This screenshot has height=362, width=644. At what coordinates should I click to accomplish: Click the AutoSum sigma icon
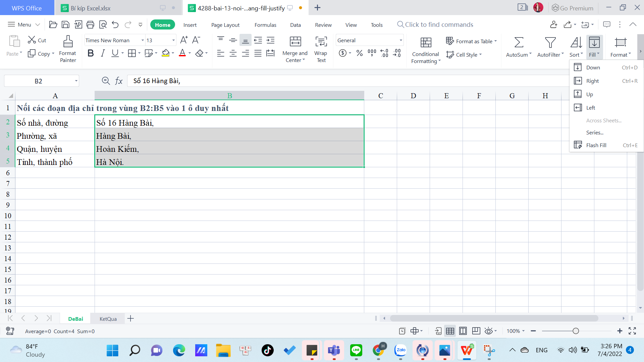pos(519,43)
